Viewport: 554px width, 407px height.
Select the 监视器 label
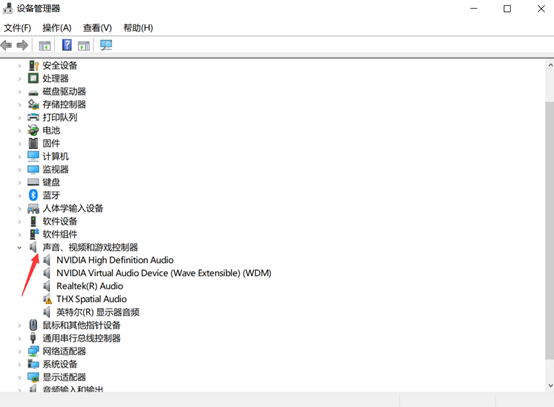(55, 169)
